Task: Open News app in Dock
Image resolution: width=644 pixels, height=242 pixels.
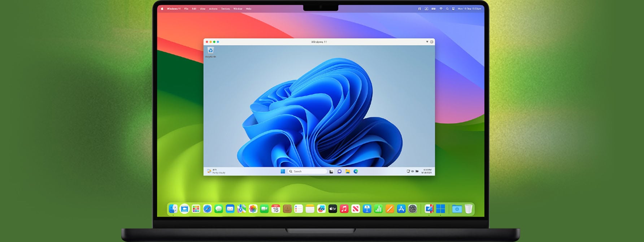Action: point(356,209)
